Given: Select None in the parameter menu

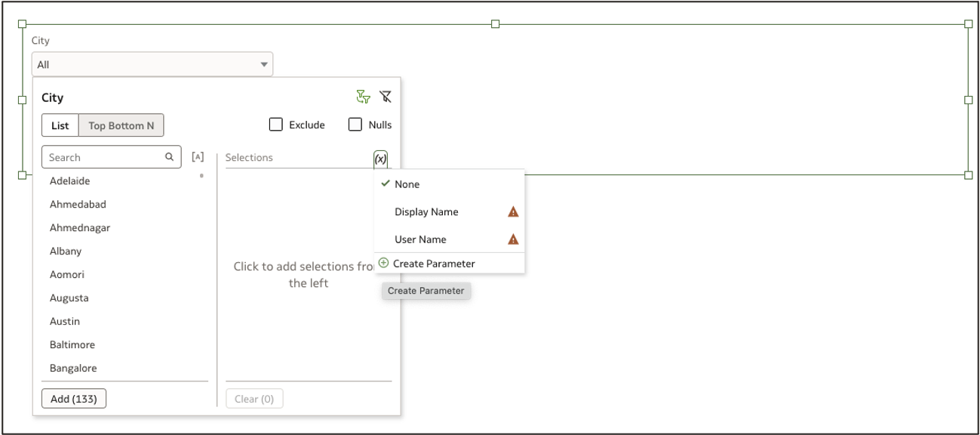Looking at the screenshot, I should pyautogui.click(x=408, y=184).
